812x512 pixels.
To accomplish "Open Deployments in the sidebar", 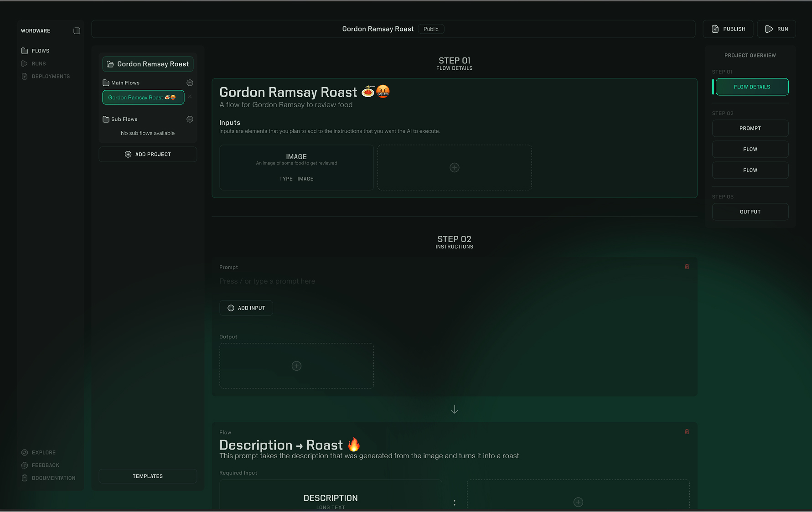I will point(46,76).
